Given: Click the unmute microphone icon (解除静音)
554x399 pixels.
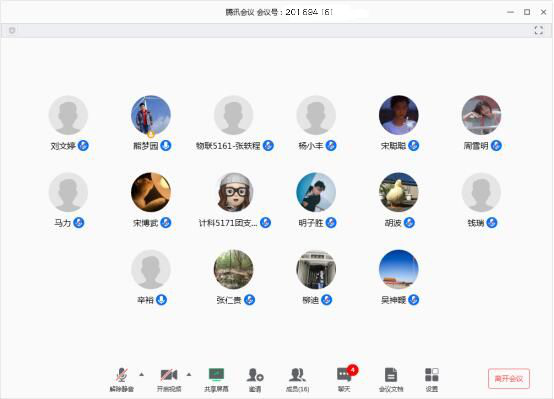Looking at the screenshot, I should pyautogui.click(x=122, y=375).
